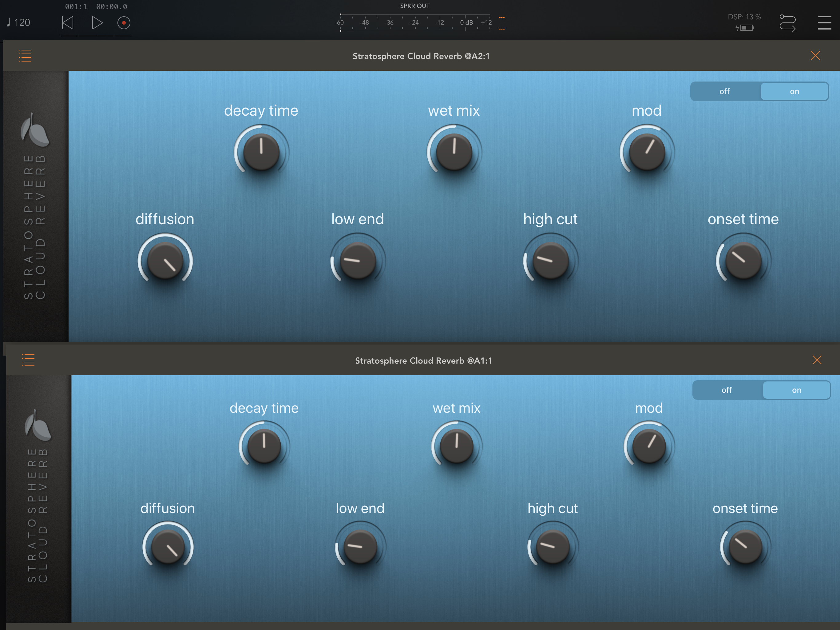Open the main hamburger menu

pyautogui.click(x=824, y=23)
